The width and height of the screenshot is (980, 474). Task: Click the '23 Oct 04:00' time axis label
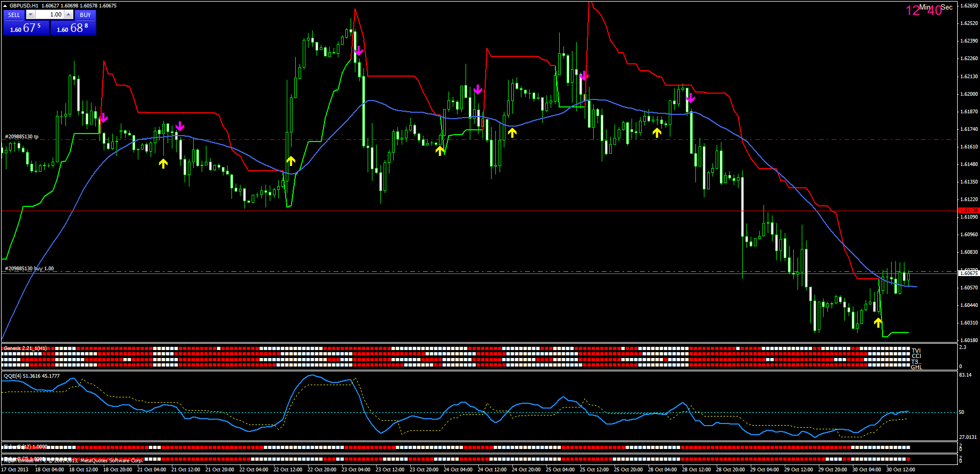tap(356, 470)
